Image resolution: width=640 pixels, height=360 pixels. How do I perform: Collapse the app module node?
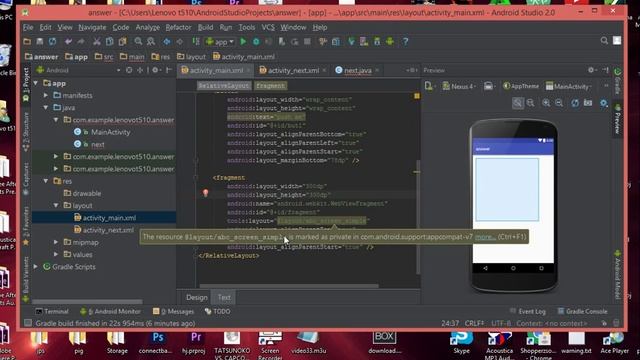click(x=36, y=83)
